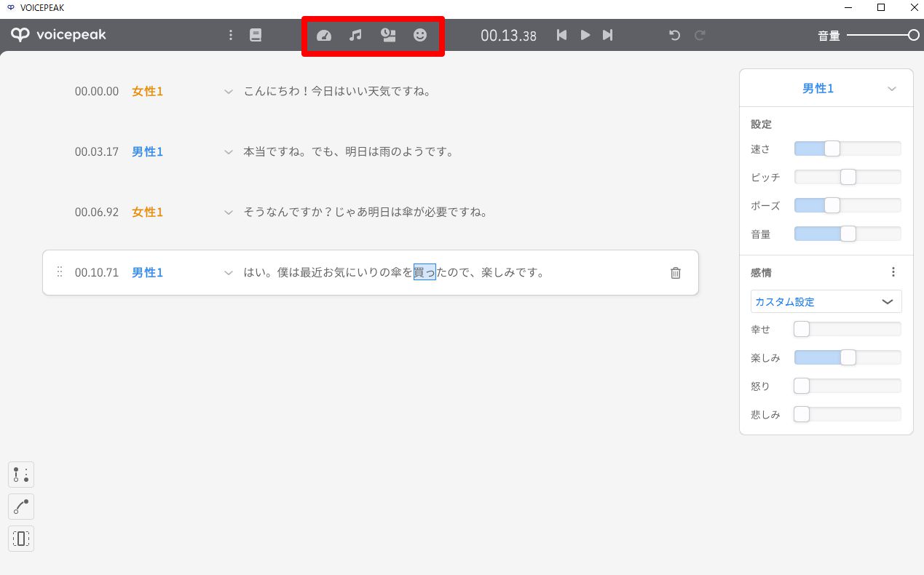Click the bracket block selection icon at bottom left

pyautogui.click(x=21, y=539)
